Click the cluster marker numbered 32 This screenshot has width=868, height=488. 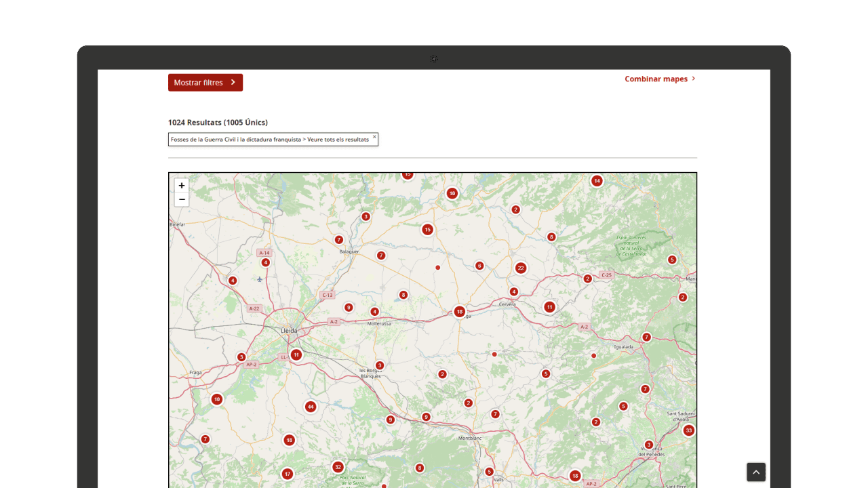tap(338, 467)
